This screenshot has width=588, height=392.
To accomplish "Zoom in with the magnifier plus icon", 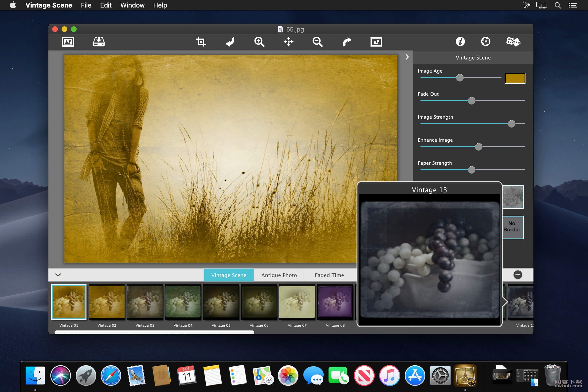I will click(x=259, y=42).
